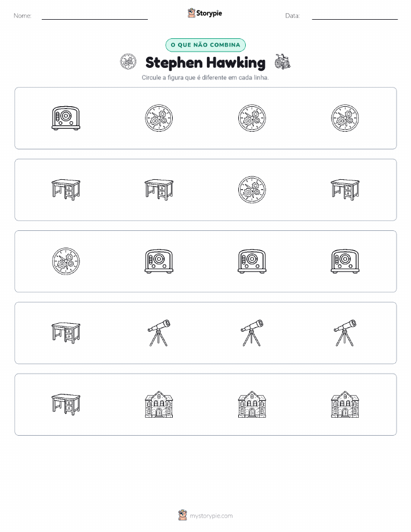Circle the radio in the first row

tap(66, 118)
